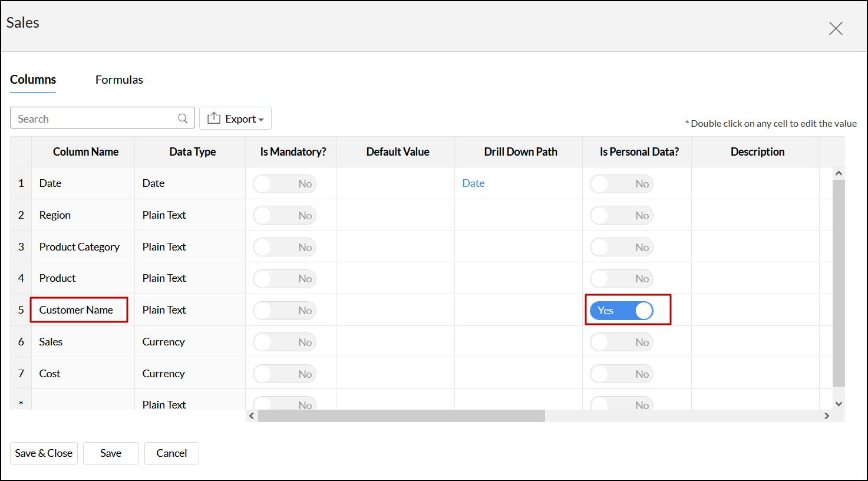Select the Customer Name column cell

79,310
